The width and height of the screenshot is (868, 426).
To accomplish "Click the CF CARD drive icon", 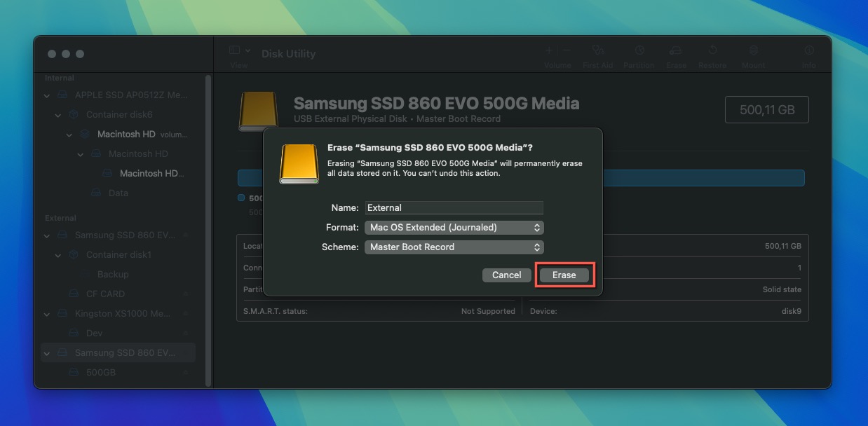I will [x=74, y=294].
